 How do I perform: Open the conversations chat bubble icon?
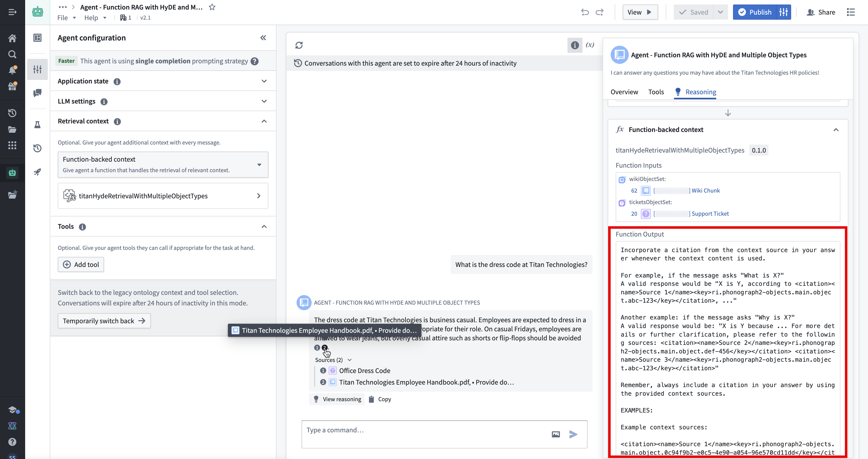coord(37,93)
